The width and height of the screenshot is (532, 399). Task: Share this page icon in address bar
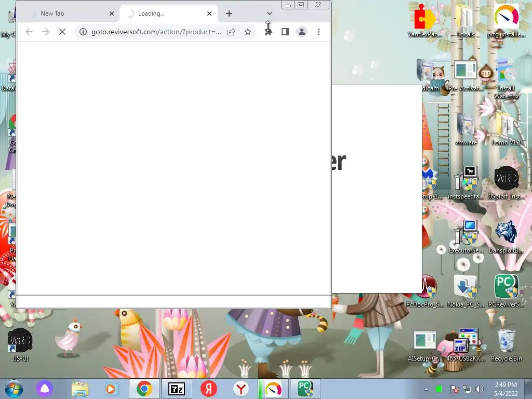tap(231, 32)
